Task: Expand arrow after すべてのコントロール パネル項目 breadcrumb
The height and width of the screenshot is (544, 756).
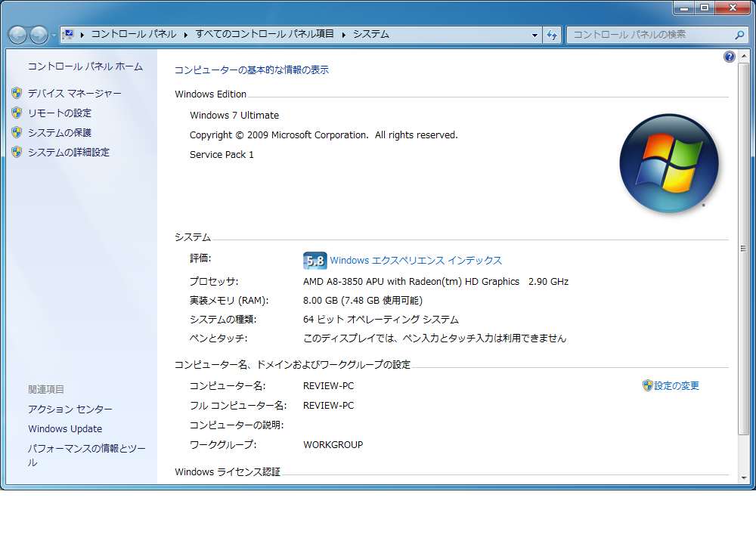Action: point(343,35)
